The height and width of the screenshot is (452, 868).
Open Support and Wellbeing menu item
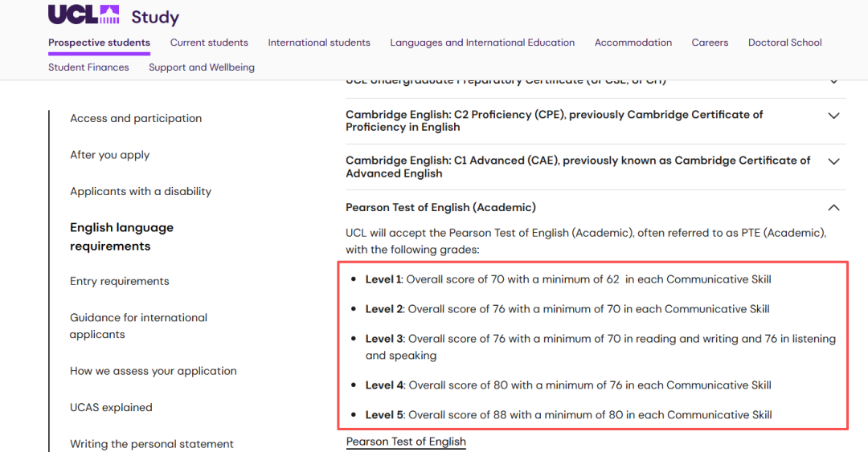(202, 67)
